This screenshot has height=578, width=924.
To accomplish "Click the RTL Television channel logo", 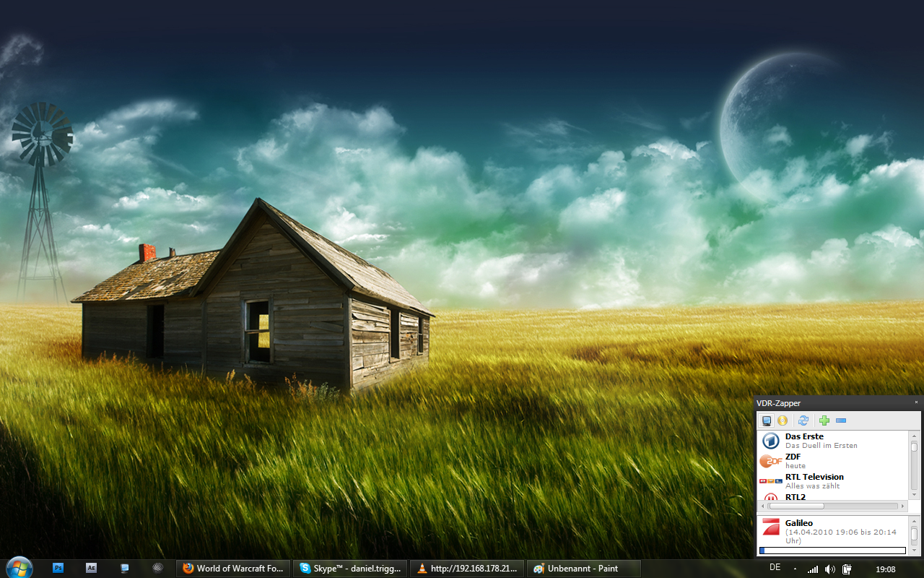I will coord(770,481).
